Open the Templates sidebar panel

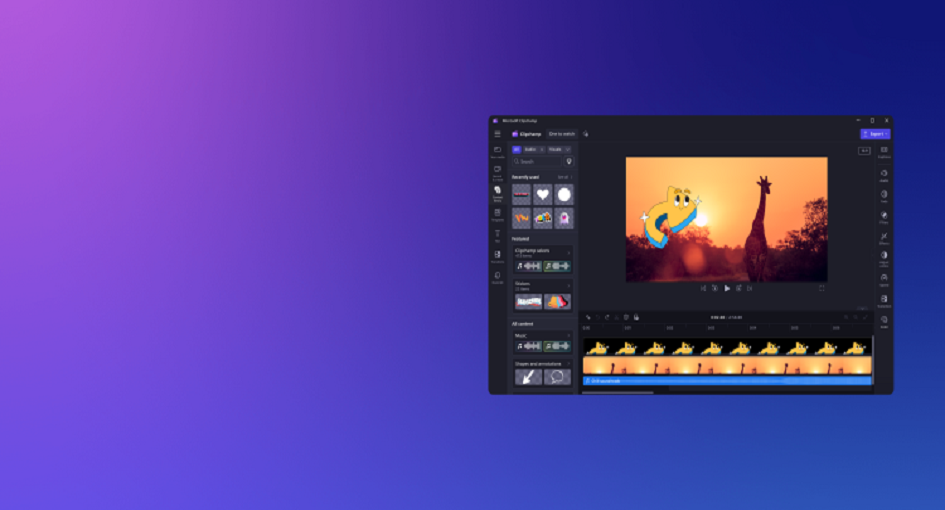tap(497, 215)
